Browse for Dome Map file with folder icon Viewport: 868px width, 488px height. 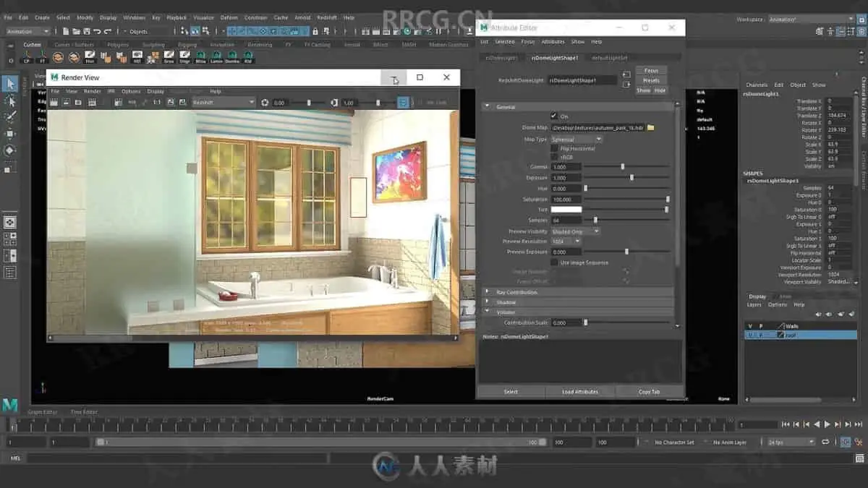pyautogui.click(x=650, y=128)
